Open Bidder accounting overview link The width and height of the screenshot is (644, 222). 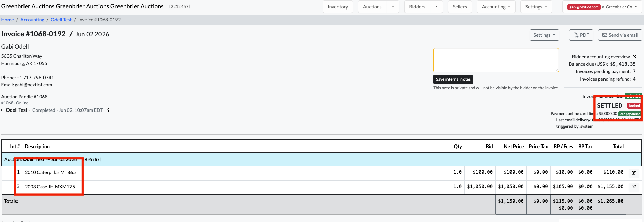pos(601,57)
